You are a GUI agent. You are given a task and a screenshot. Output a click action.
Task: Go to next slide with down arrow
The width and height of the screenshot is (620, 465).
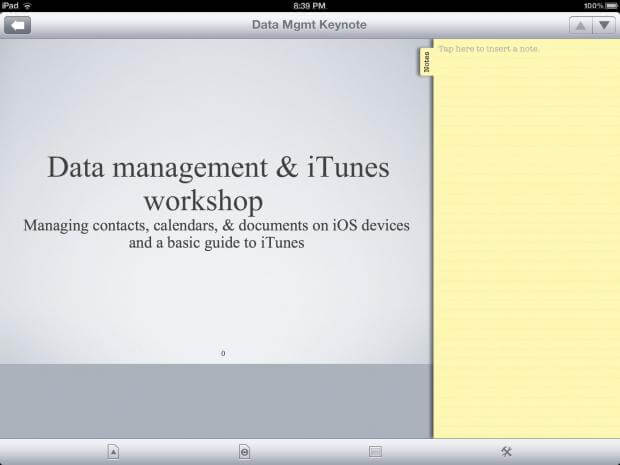(x=604, y=26)
